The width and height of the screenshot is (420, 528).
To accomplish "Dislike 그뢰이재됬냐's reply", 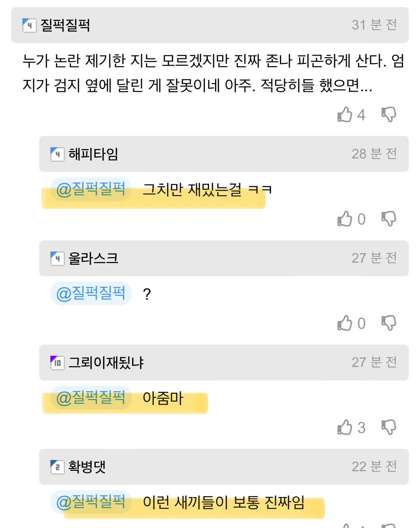I will (389, 427).
